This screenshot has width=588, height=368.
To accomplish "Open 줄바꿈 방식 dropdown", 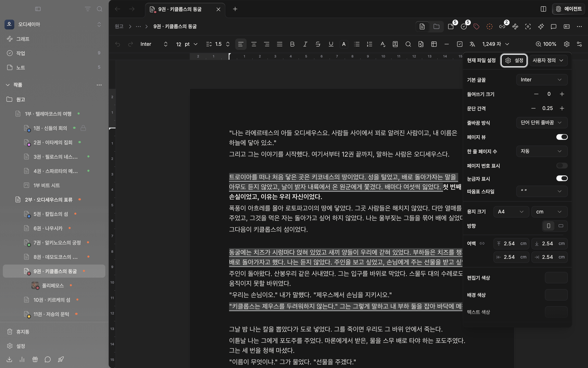I will tap(542, 122).
